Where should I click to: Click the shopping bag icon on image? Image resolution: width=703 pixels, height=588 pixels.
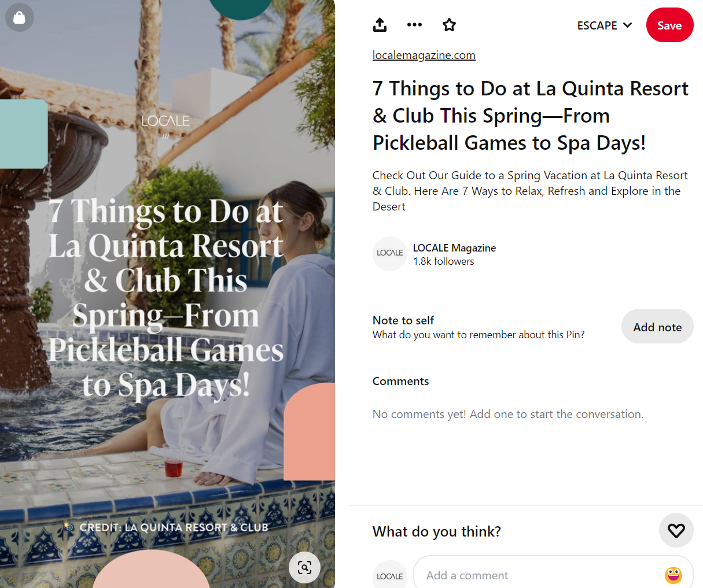click(x=20, y=17)
